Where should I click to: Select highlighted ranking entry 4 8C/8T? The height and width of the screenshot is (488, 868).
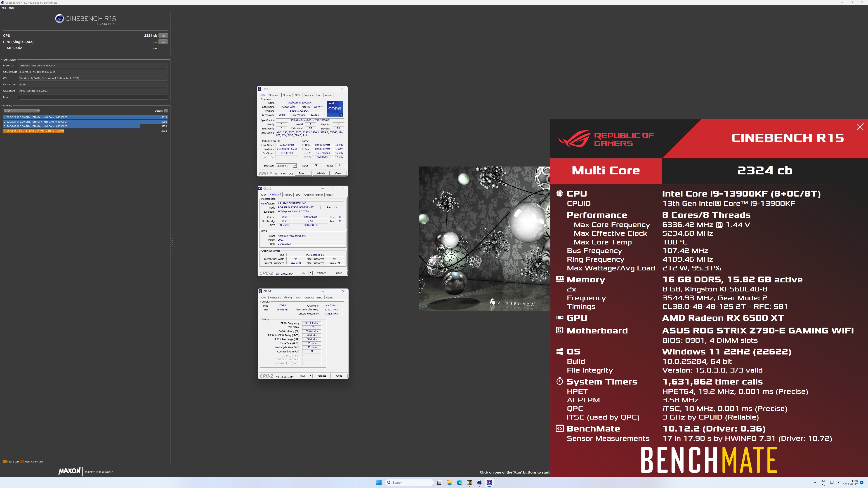point(86,131)
